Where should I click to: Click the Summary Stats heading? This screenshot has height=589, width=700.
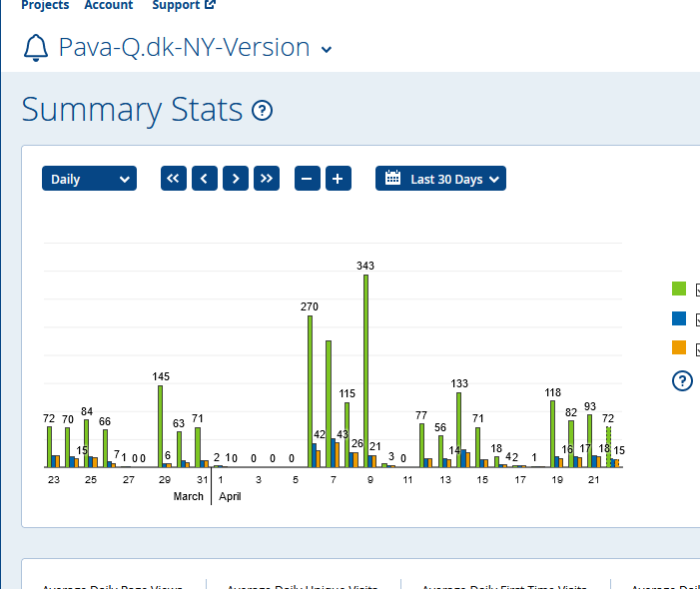click(132, 110)
